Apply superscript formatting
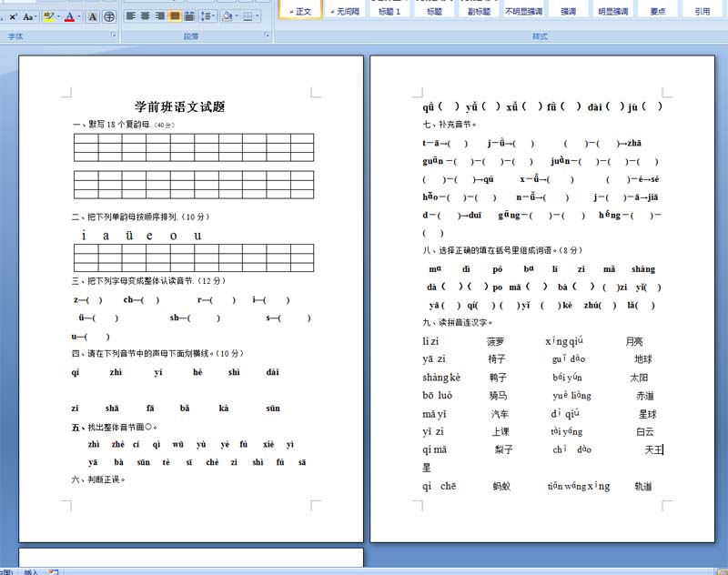Image resolution: width=728 pixels, height=575 pixels. point(13,17)
